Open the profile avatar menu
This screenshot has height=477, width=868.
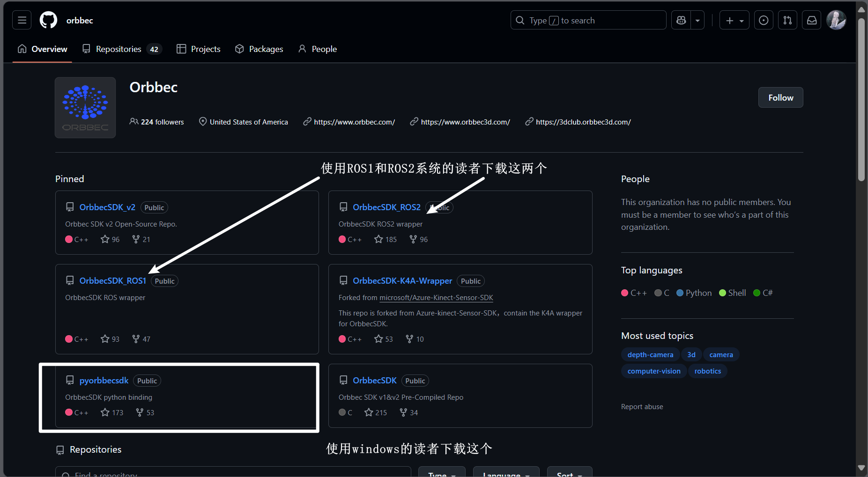pyautogui.click(x=837, y=20)
